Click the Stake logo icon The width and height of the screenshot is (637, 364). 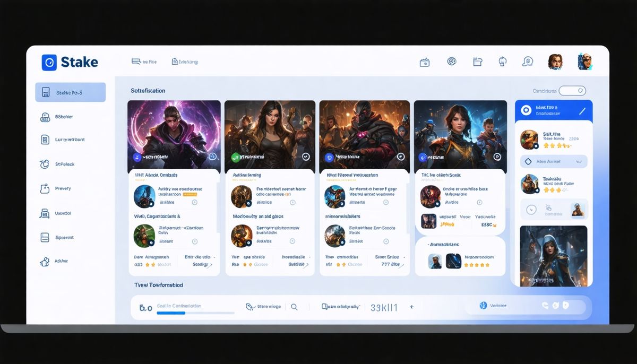(49, 62)
